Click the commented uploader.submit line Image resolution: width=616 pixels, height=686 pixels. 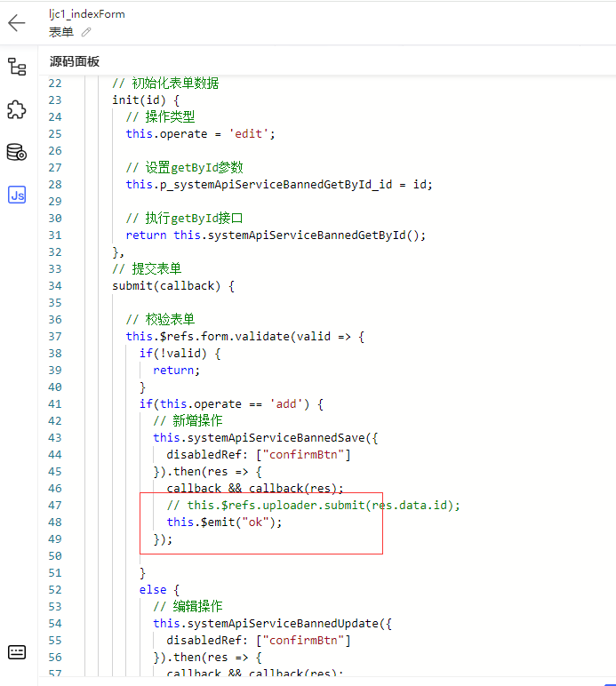[x=313, y=506]
